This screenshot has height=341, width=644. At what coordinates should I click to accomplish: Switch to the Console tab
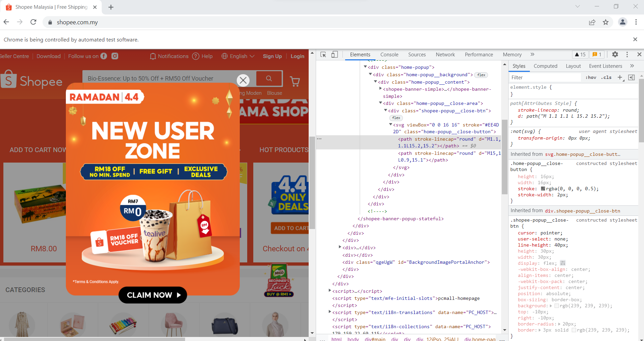tap(389, 55)
